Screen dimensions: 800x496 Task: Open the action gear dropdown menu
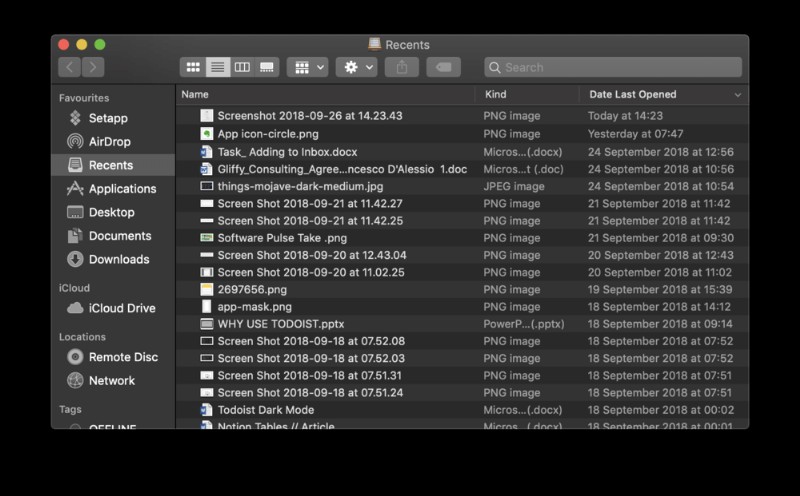[357, 67]
